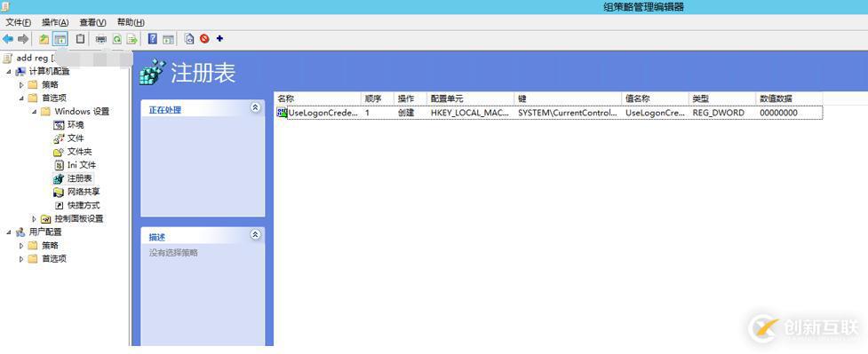Open the 文件(F) menu

click(19, 22)
